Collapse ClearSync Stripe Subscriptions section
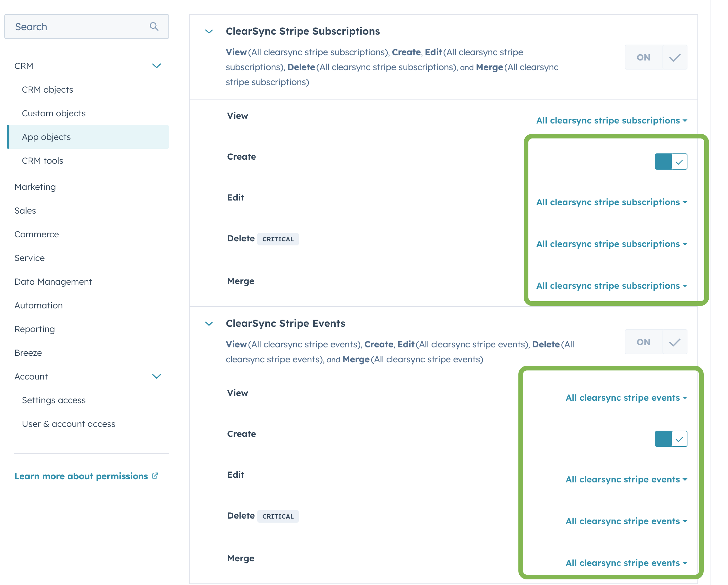Screen dimensions: 728x585 (x=209, y=31)
